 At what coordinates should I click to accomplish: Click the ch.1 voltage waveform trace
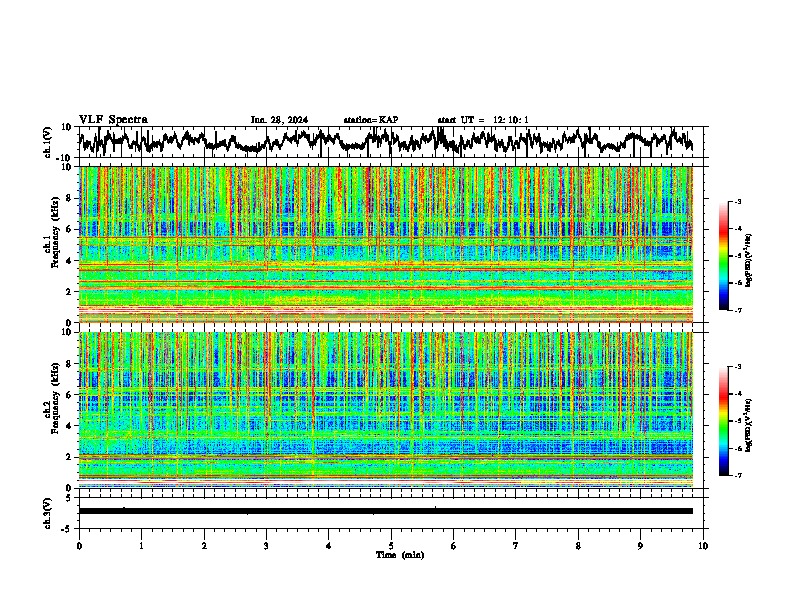pyautogui.click(x=385, y=141)
